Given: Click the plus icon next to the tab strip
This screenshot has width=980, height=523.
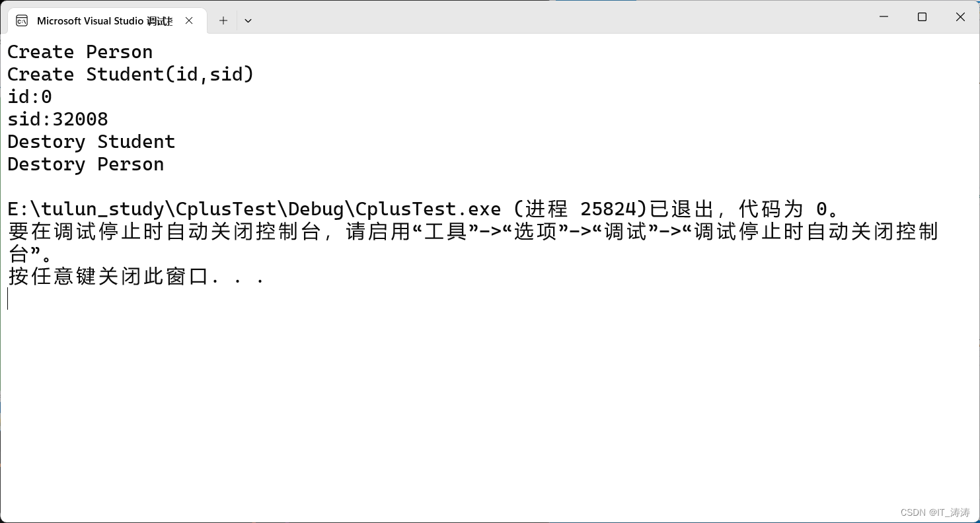Looking at the screenshot, I should coord(223,20).
